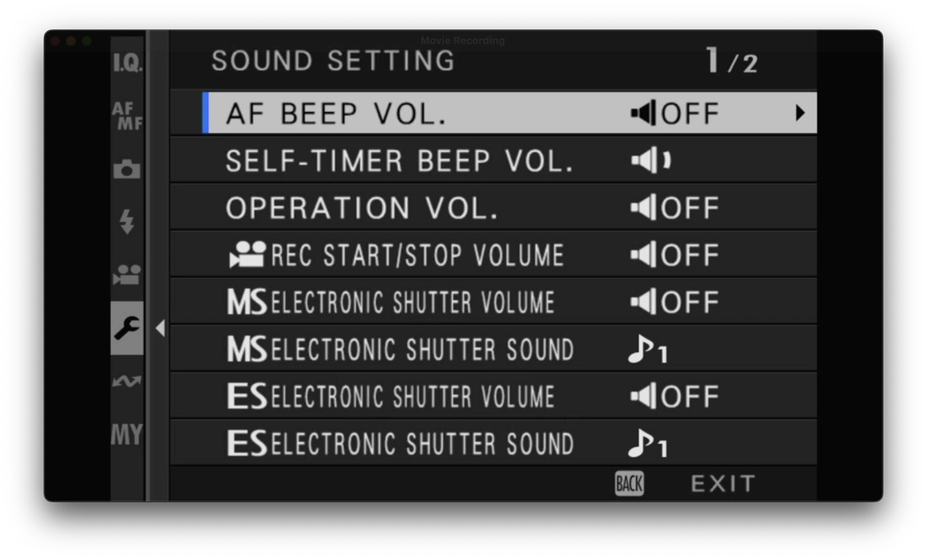
Task: Open the connection settings tab below the wrench
Action: click(127, 381)
